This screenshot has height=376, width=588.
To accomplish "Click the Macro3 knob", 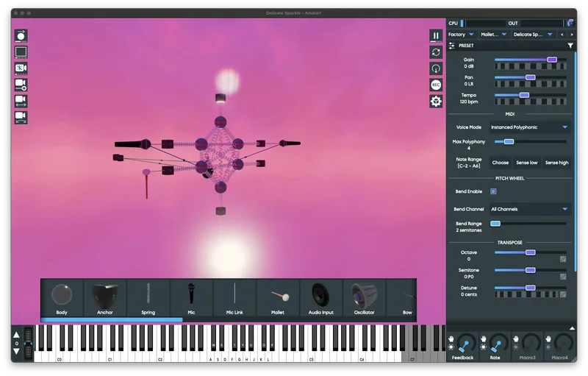I will 531,344.
